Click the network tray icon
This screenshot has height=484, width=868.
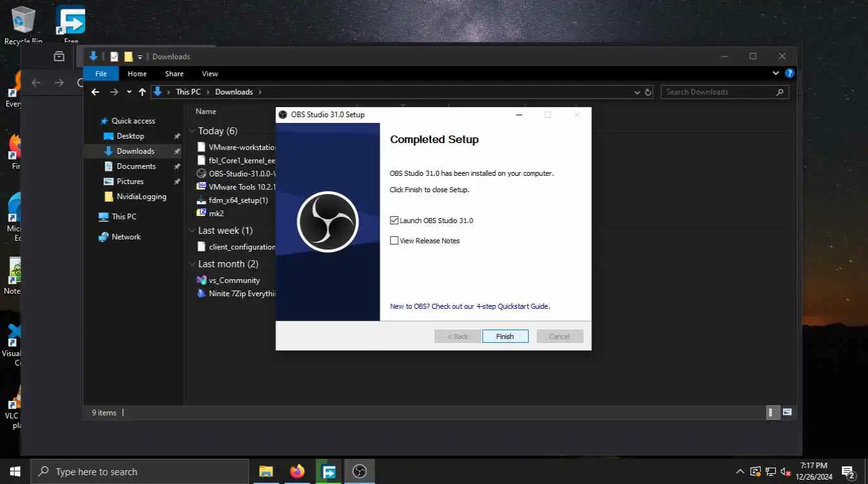pyautogui.click(x=771, y=471)
